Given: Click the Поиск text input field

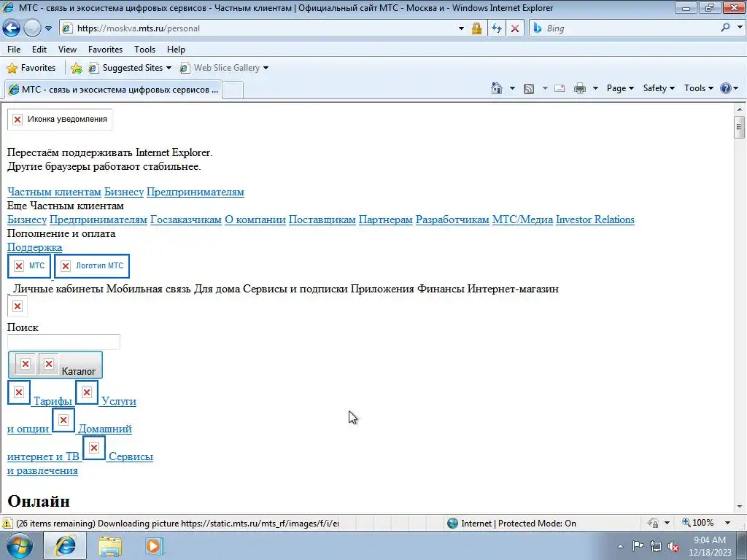Looking at the screenshot, I should pos(63,342).
